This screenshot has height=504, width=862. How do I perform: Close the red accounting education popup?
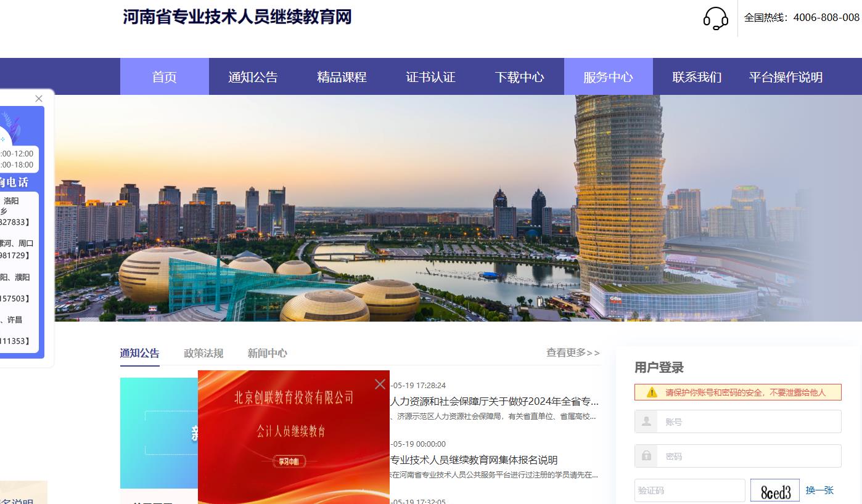coord(380,384)
